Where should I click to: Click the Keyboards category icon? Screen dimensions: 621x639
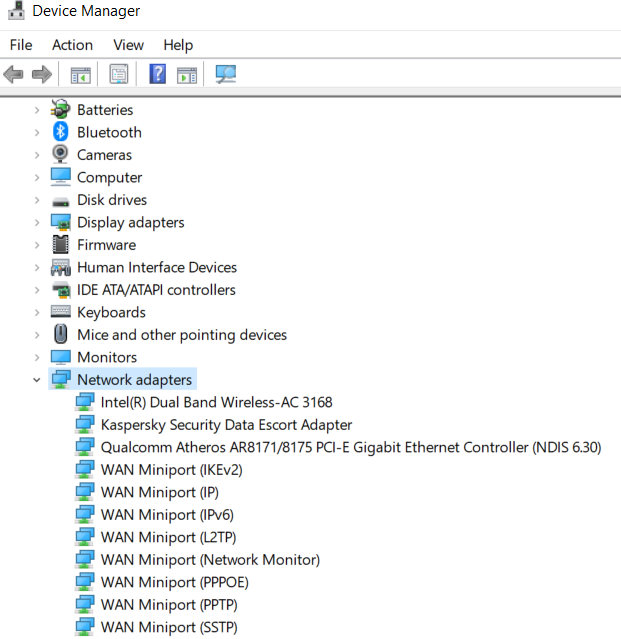(x=61, y=311)
